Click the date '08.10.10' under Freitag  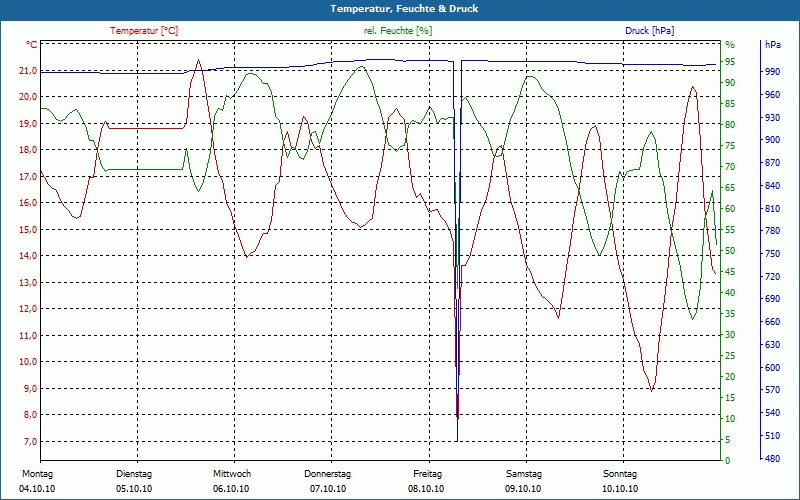click(426, 489)
